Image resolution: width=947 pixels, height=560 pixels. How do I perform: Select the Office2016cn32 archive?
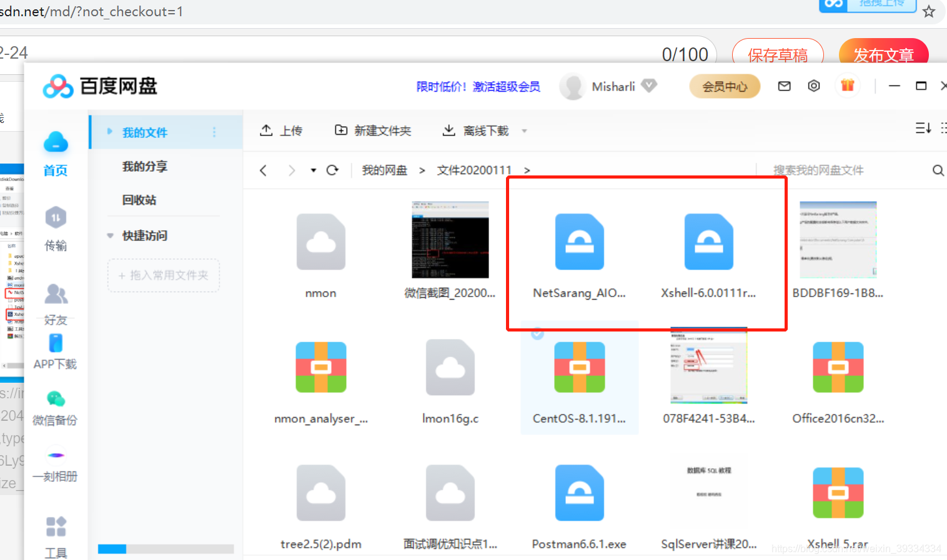pos(838,367)
